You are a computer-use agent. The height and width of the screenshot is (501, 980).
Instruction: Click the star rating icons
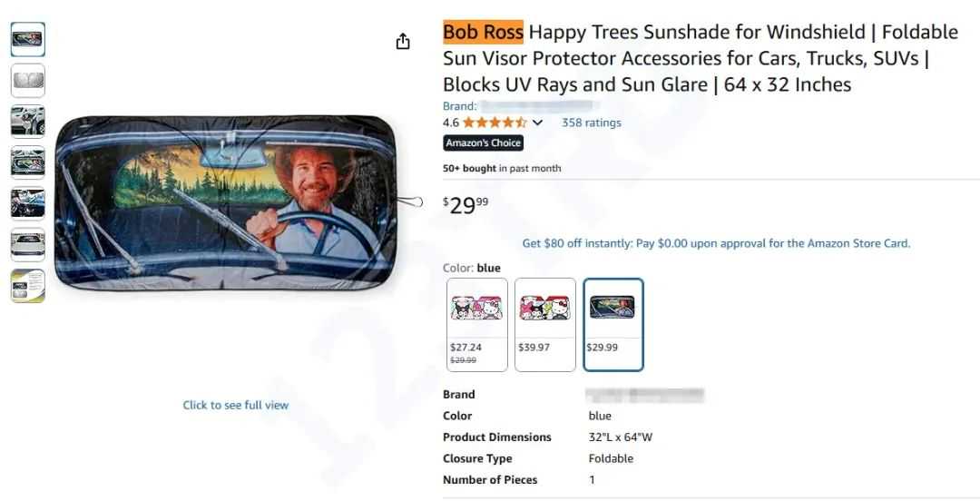tap(495, 123)
